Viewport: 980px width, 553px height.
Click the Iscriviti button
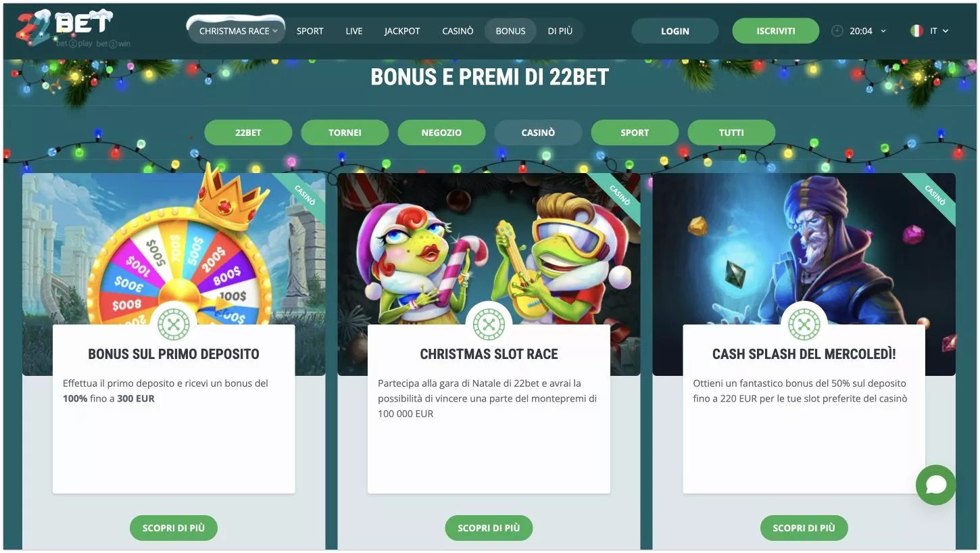coord(776,31)
